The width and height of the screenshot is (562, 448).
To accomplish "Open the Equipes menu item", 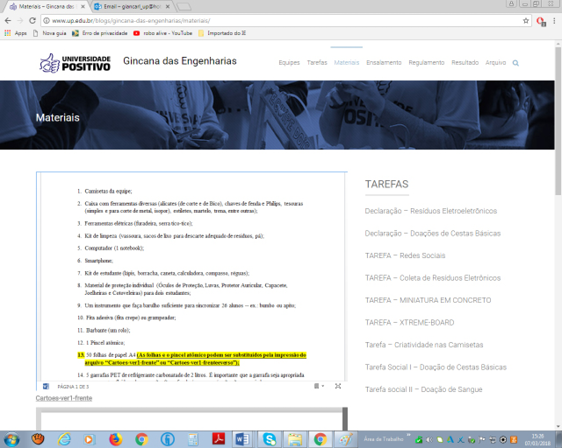I will (x=289, y=63).
